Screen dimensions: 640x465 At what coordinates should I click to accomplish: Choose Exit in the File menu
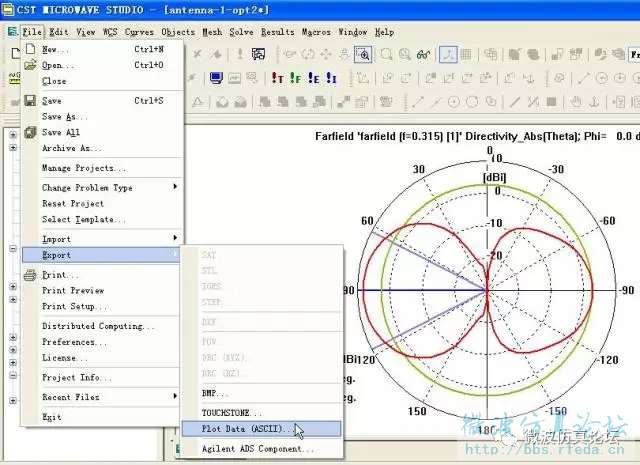[x=102, y=417]
